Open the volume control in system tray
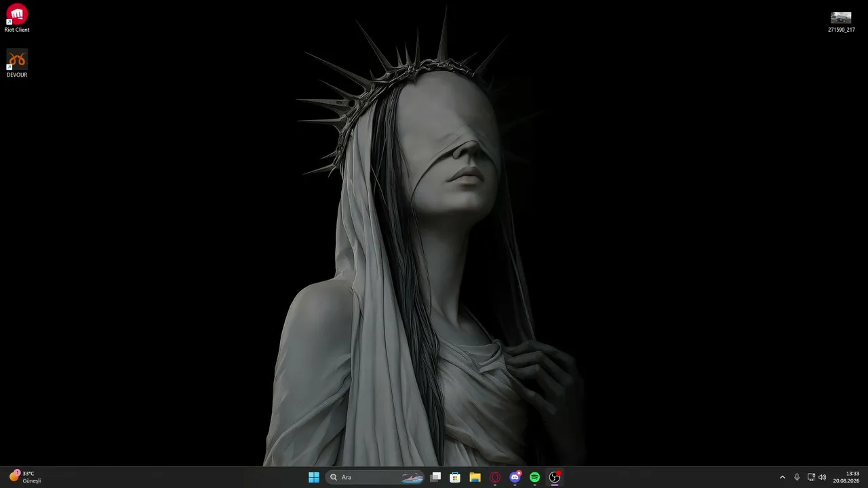Image resolution: width=868 pixels, height=488 pixels. [x=823, y=477]
